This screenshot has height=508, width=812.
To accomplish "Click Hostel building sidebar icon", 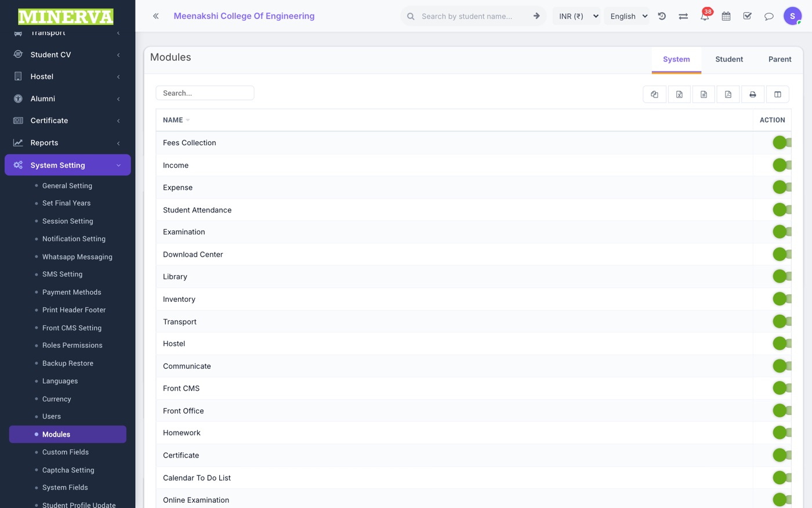I will pos(18,77).
